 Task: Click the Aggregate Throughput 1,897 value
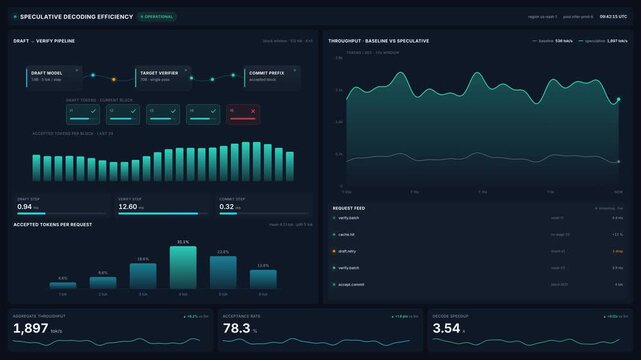click(x=31, y=328)
